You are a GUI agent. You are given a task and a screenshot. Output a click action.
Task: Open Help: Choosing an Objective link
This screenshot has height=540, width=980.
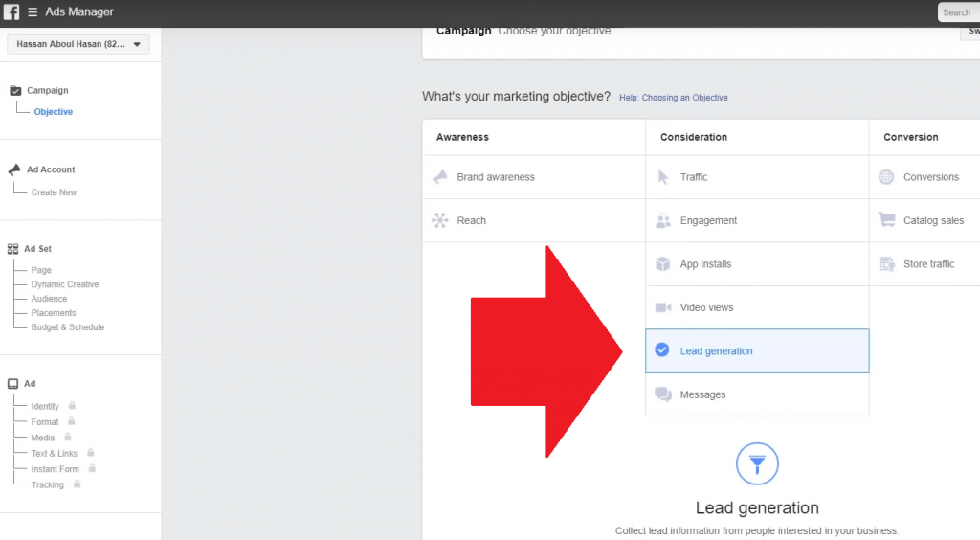[673, 98]
